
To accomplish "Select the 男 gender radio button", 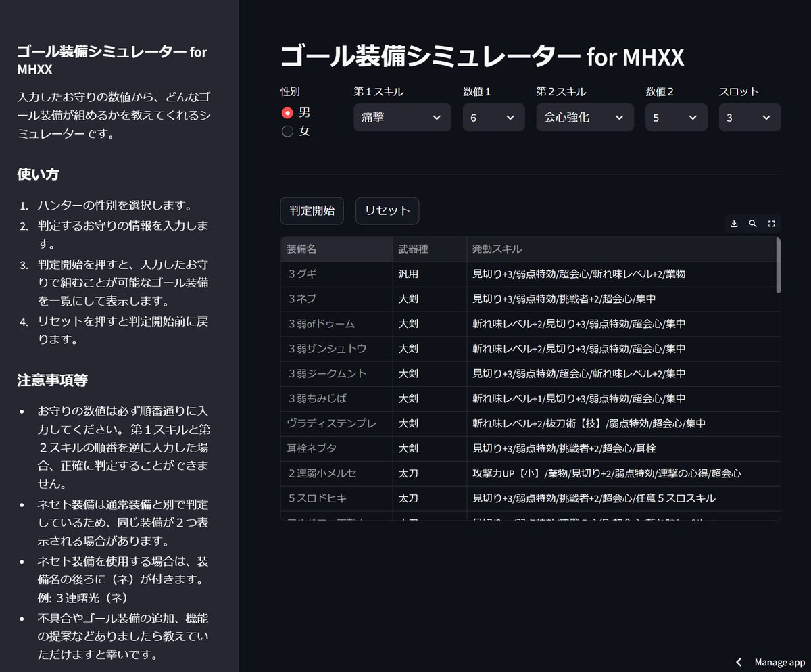I will [x=287, y=113].
